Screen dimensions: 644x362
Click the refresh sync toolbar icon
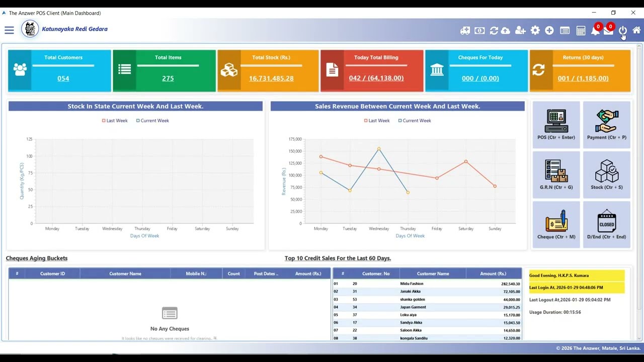(494, 31)
